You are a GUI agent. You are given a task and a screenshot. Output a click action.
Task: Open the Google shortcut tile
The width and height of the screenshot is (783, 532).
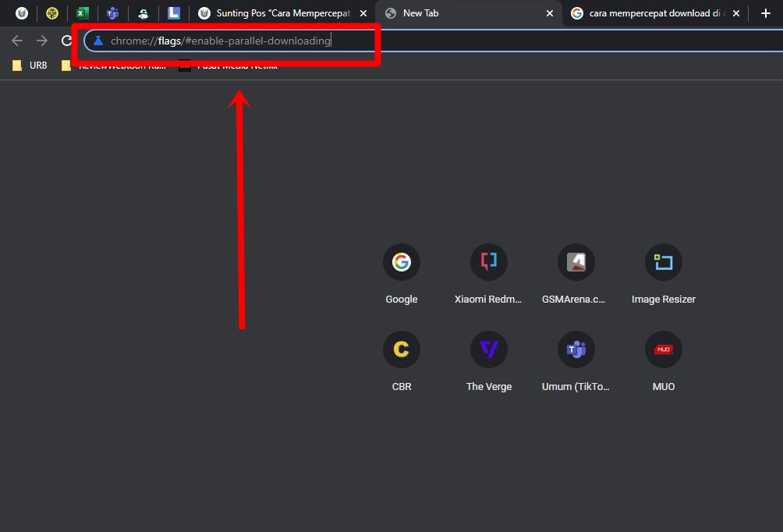tap(401, 263)
